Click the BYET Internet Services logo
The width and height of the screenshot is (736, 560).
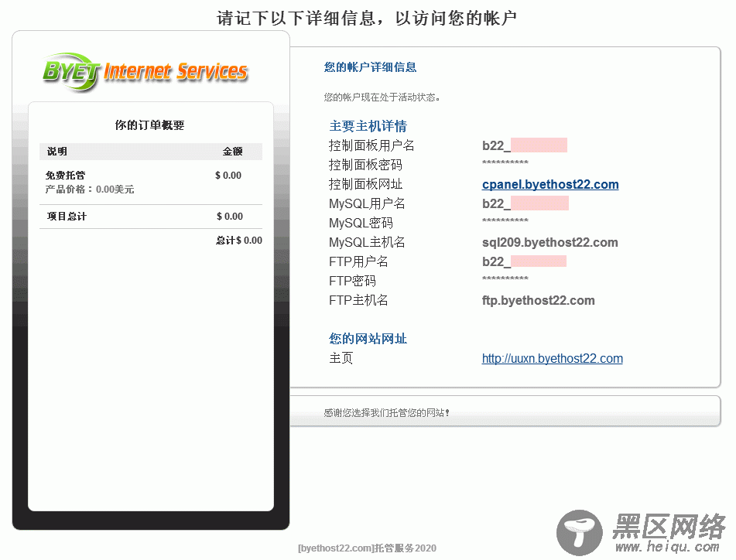coord(145,72)
